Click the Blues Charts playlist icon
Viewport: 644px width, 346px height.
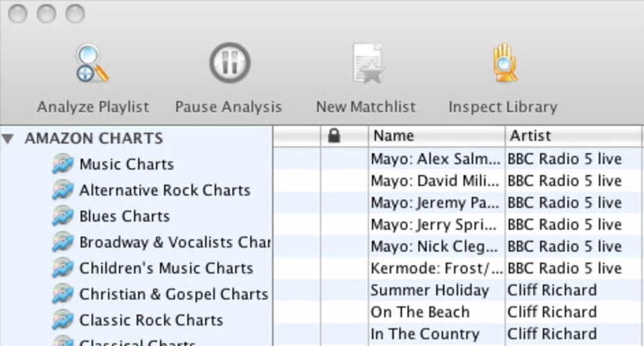[63, 216]
